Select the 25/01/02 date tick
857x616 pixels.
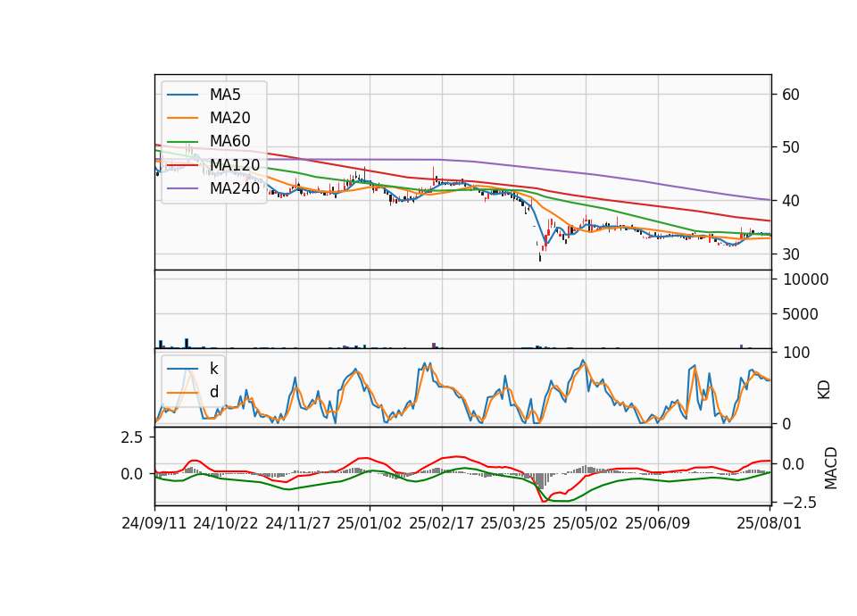pos(370,523)
